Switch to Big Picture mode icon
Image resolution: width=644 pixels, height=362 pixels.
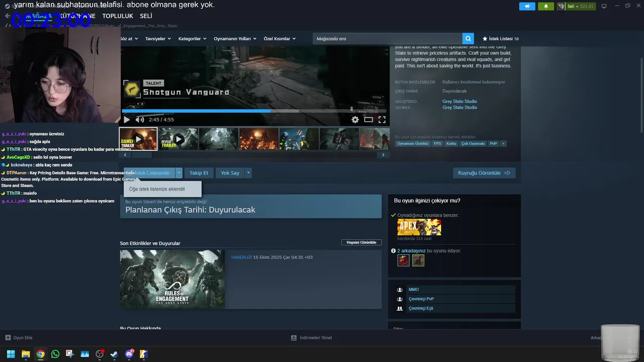pyautogui.click(x=604, y=7)
